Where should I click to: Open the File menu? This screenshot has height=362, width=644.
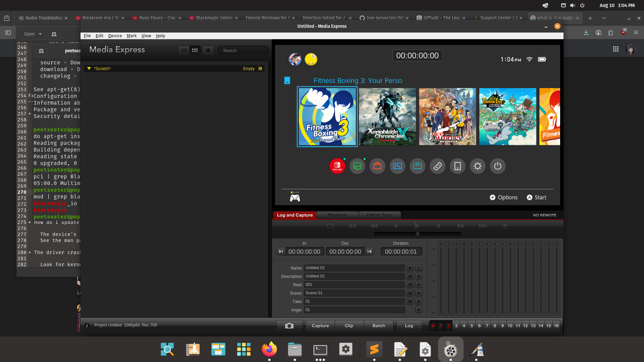coord(87,36)
